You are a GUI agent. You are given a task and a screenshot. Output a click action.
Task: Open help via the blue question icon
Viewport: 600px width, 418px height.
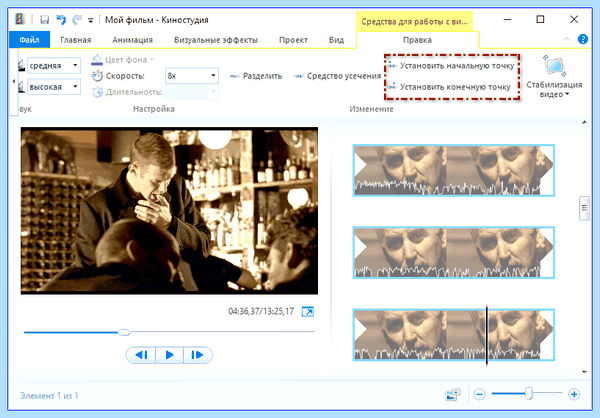point(582,39)
